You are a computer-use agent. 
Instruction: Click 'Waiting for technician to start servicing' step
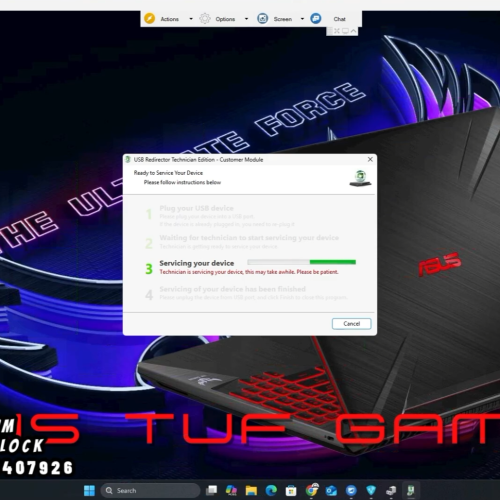tap(249, 238)
